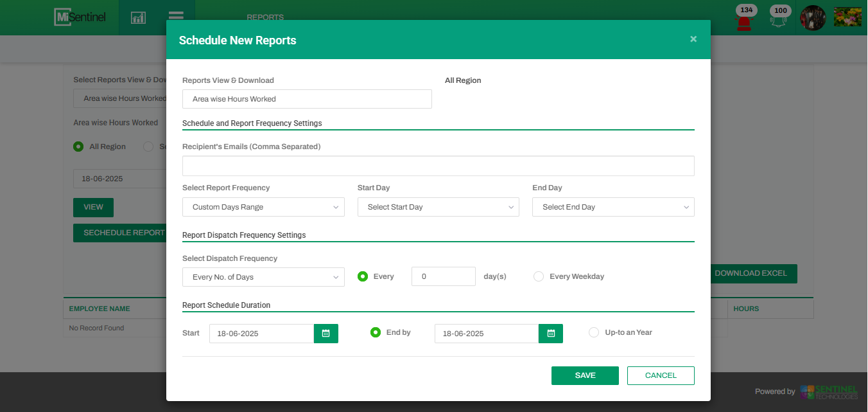Screen dimensions: 868x412
Task: Click the MiSentinel logo
Action: point(82,17)
